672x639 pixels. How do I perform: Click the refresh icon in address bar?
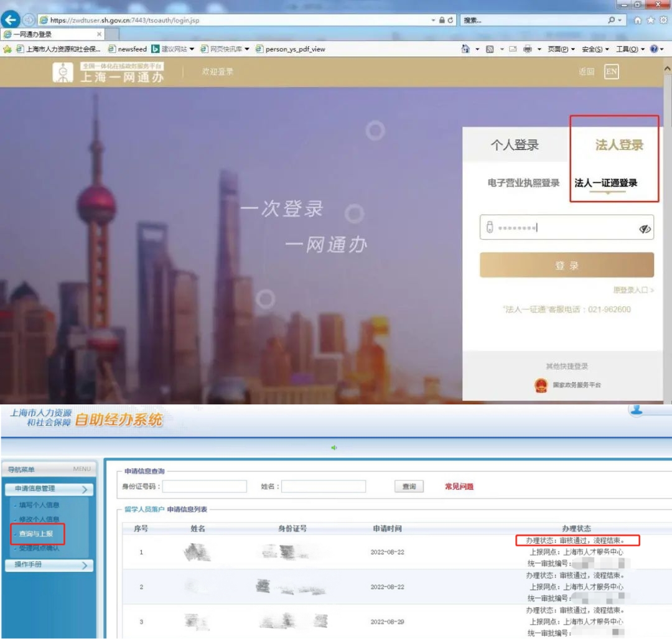(x=450, y=20)
